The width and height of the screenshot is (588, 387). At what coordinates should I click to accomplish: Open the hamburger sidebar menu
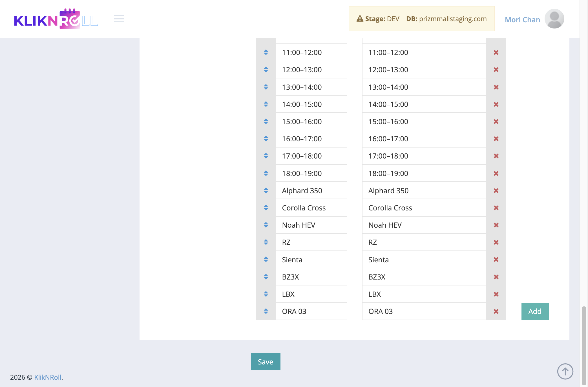click(119, 19)
